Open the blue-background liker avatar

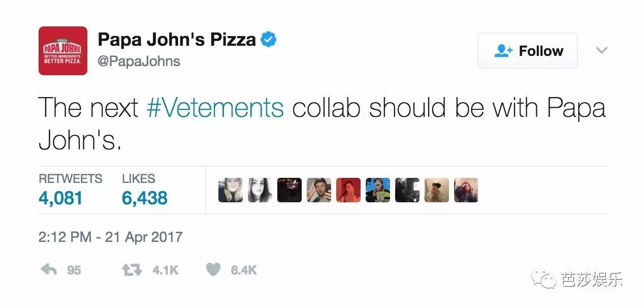(x=377, y=190)
